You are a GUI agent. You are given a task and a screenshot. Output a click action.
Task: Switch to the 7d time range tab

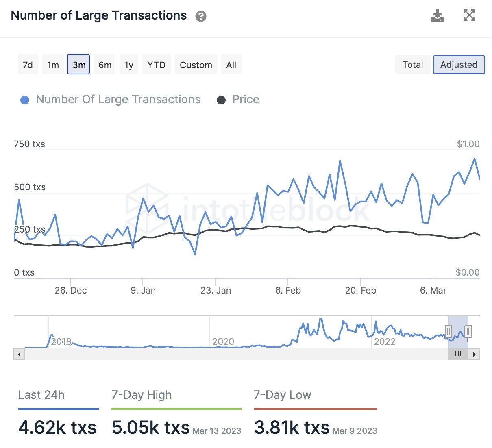click(x=28, y=65)
